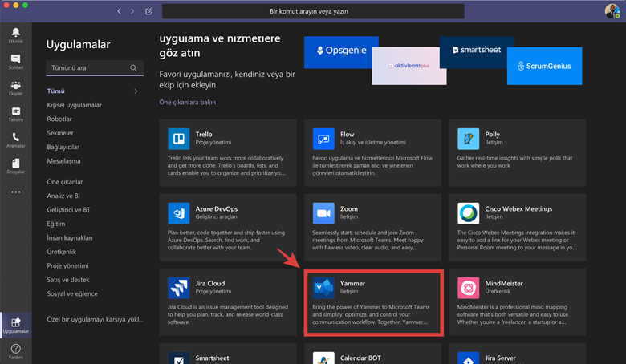Click the Azure DevOps card description
Image resolution: width=626 pixels, height=364 pixels.
coord(226,240)
